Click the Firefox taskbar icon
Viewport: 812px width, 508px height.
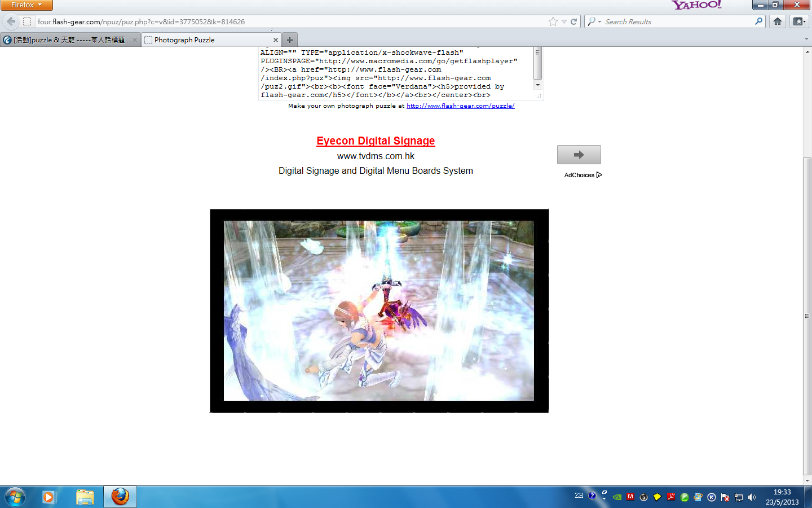coord(120,497)
